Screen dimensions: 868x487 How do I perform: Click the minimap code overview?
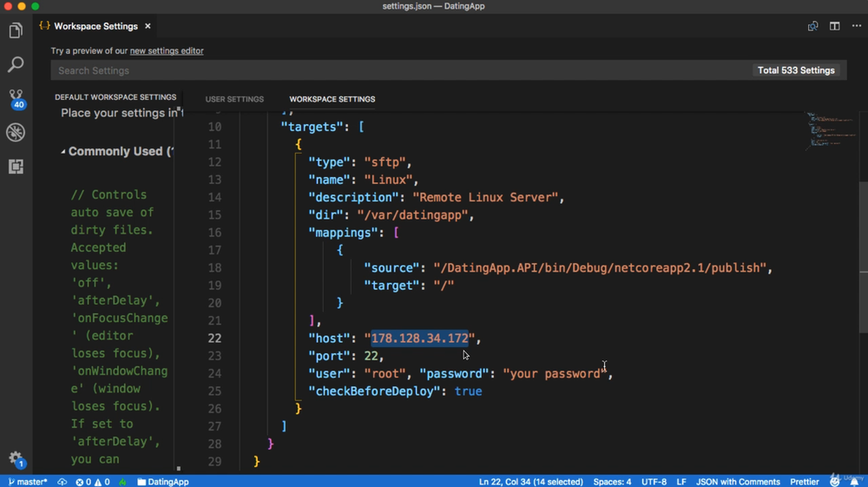pos(831,130)
